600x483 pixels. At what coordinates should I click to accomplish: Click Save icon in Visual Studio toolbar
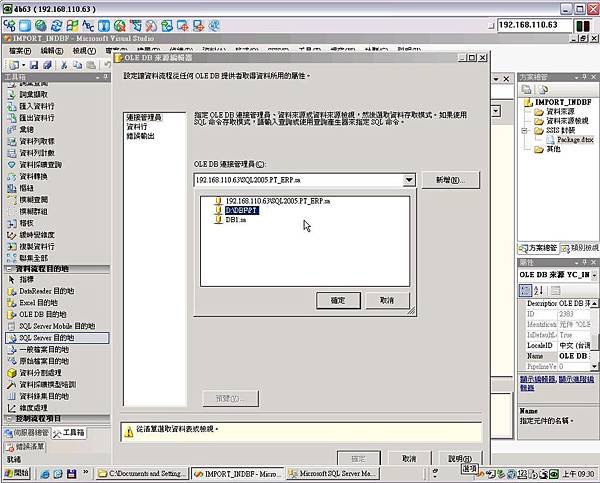(34, 65)
